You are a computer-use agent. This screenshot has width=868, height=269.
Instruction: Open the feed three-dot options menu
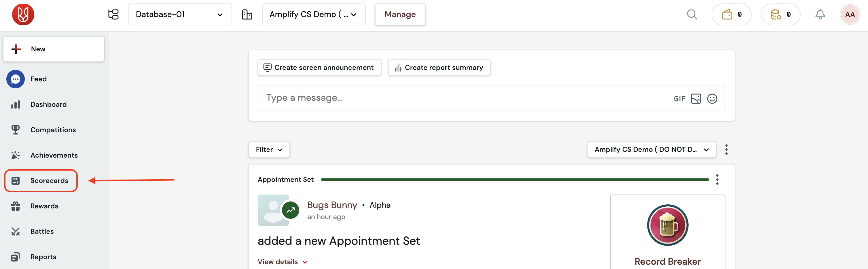tap(726, 150)
